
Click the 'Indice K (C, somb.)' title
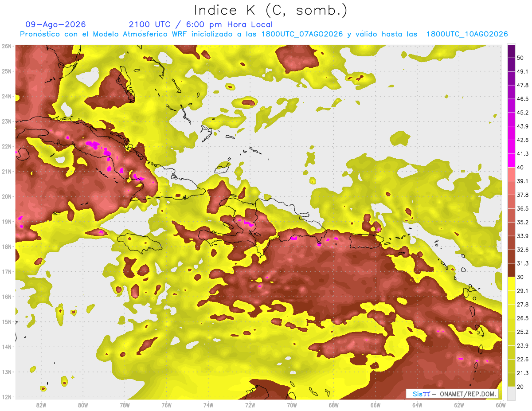click(x=270, y=10)
